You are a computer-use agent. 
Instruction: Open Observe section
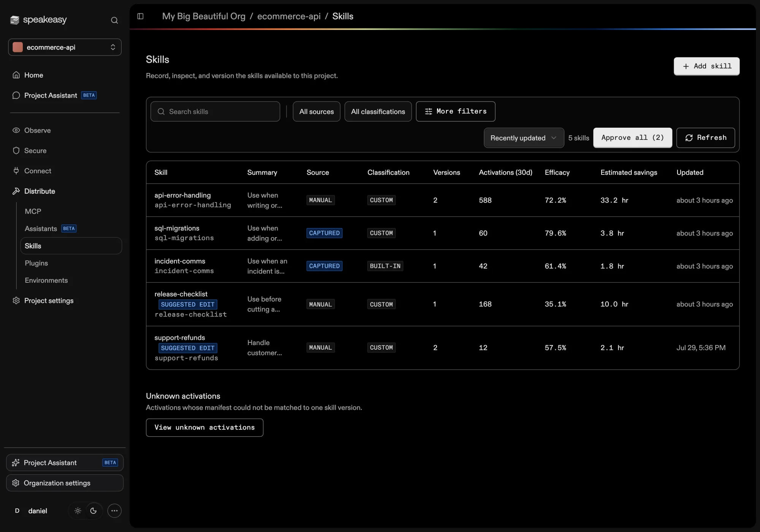click(x=38, y=130)
